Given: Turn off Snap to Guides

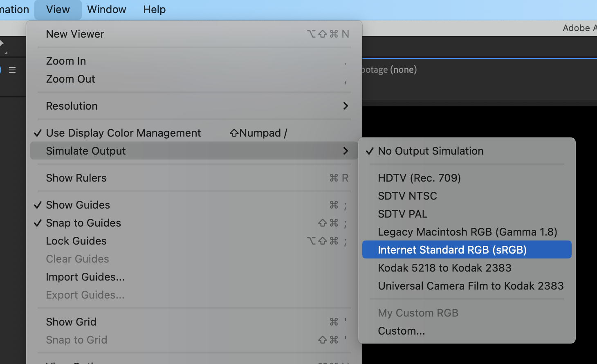Looking at the screenshot, I should click(83, 222).
